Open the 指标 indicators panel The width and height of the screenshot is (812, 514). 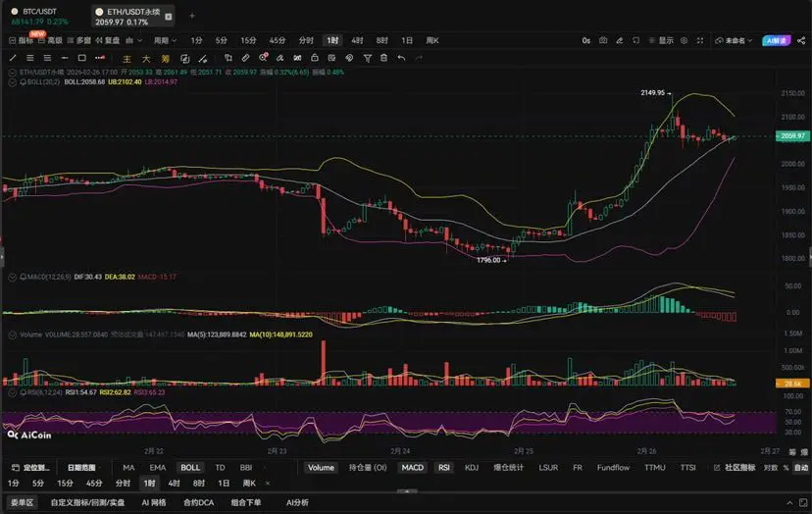(22, 40)
